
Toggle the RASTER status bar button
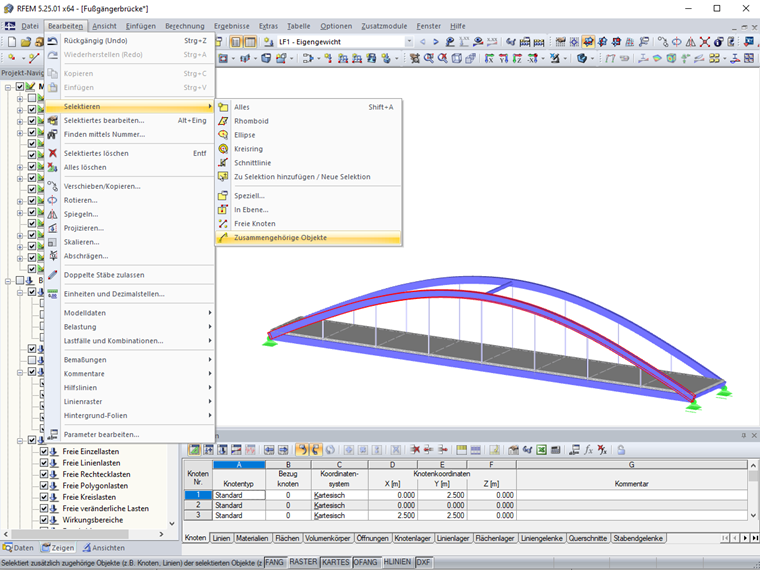coord(303,562)
